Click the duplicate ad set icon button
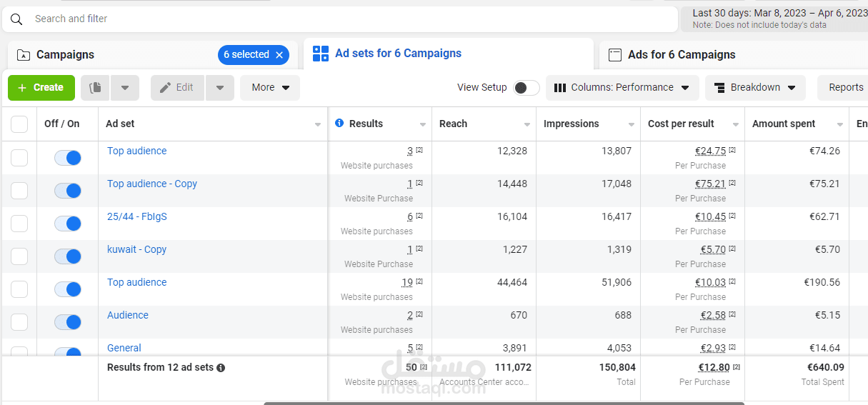Image resolution: width=868 pixels, height=405 pixels. click(x=96, y=88)
